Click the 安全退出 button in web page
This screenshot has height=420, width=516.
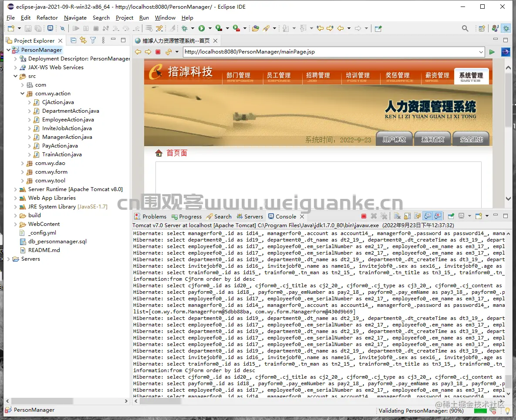[471, 139]
